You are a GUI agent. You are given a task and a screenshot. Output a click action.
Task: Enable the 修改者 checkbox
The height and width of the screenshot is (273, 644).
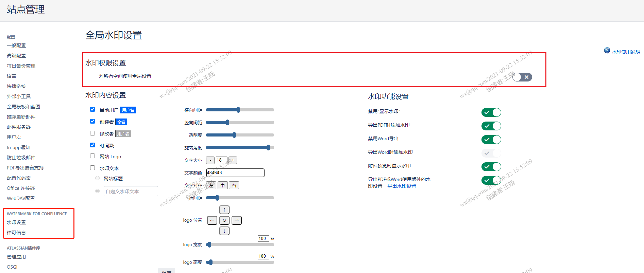tap(92, 133)
